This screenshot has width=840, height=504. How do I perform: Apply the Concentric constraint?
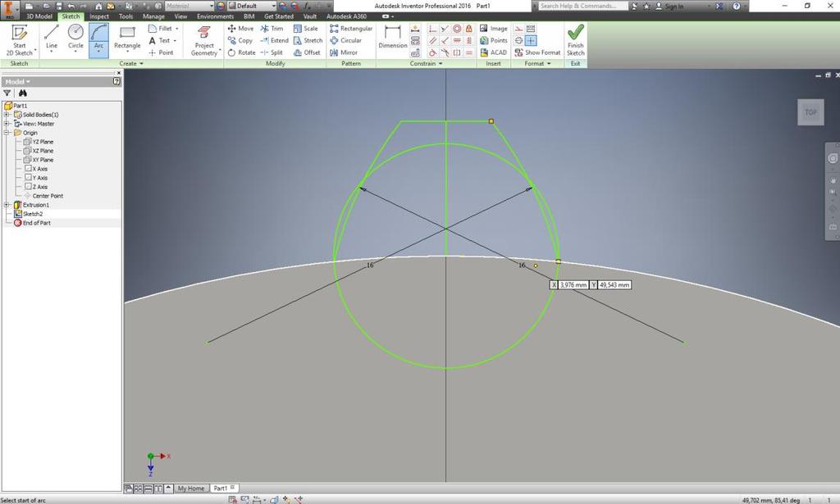457,29
